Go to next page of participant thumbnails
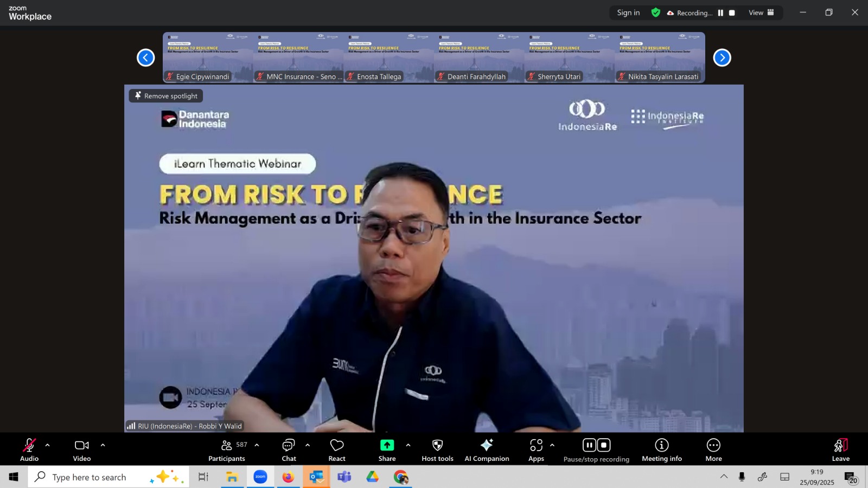868x488 pixels. (722, 57)
